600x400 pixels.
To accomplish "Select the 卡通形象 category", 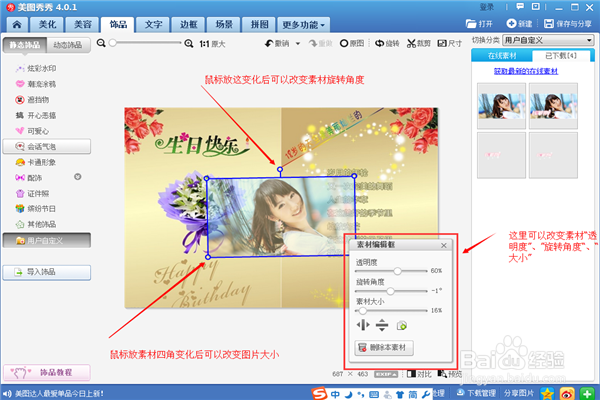I will coord(36,162).
